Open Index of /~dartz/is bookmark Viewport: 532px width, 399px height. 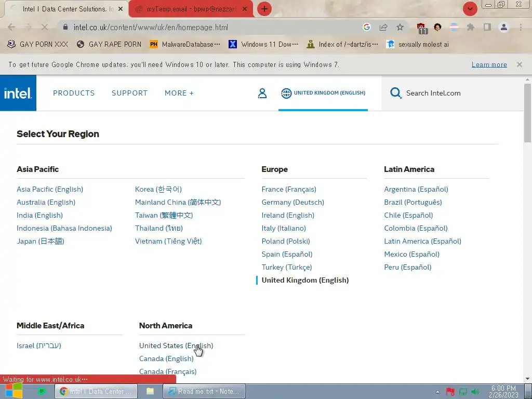point(342,45)
